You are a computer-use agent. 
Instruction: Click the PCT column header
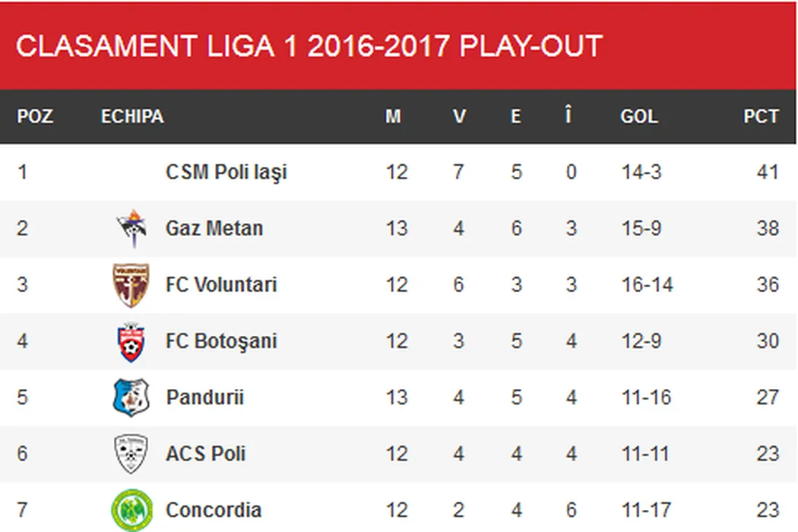[x=761, y=117]
